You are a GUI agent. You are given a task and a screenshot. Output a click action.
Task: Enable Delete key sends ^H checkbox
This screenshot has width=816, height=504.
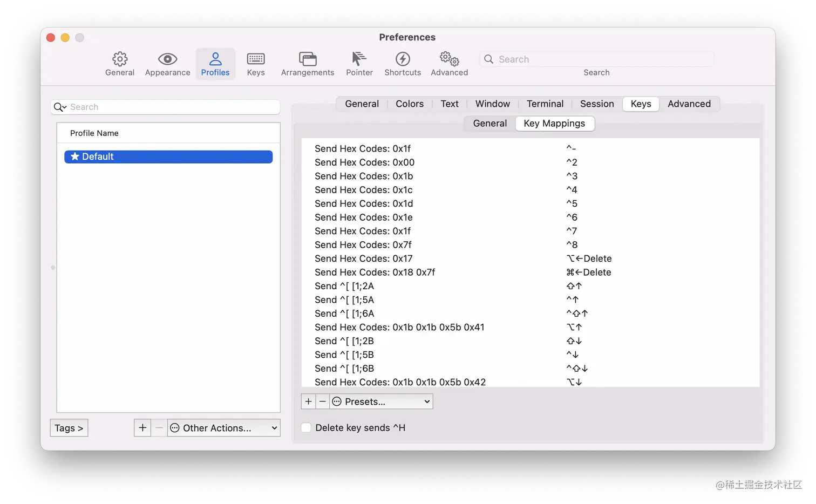[307, 427]
